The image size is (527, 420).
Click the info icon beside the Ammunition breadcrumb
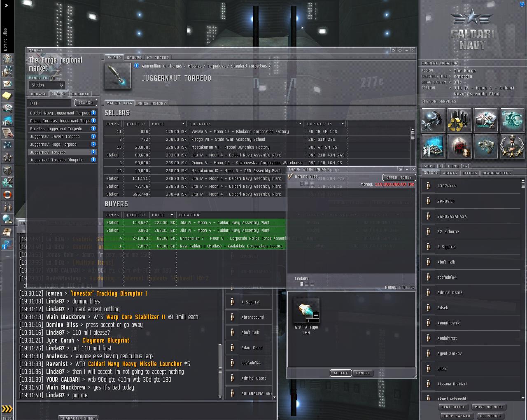(137, 66)
